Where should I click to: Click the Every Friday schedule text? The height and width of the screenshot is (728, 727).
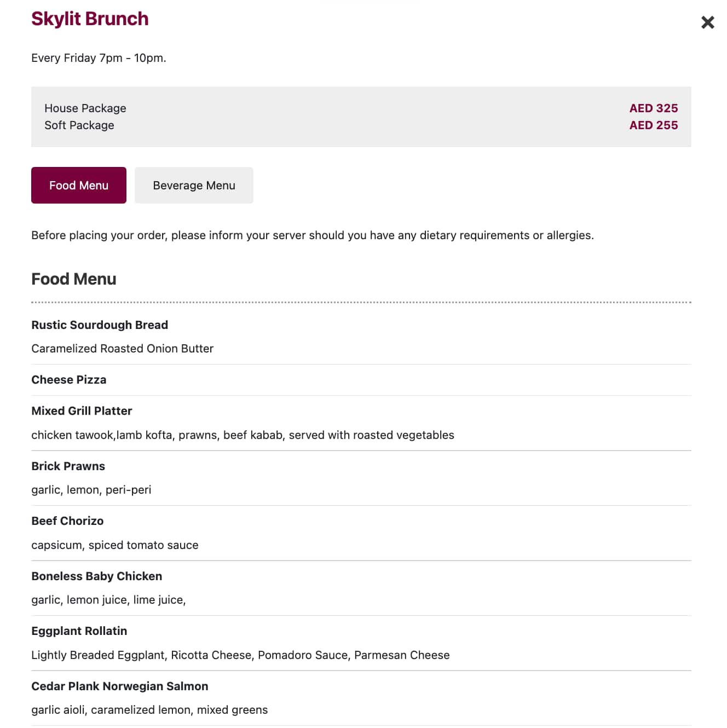coord(99,57)
